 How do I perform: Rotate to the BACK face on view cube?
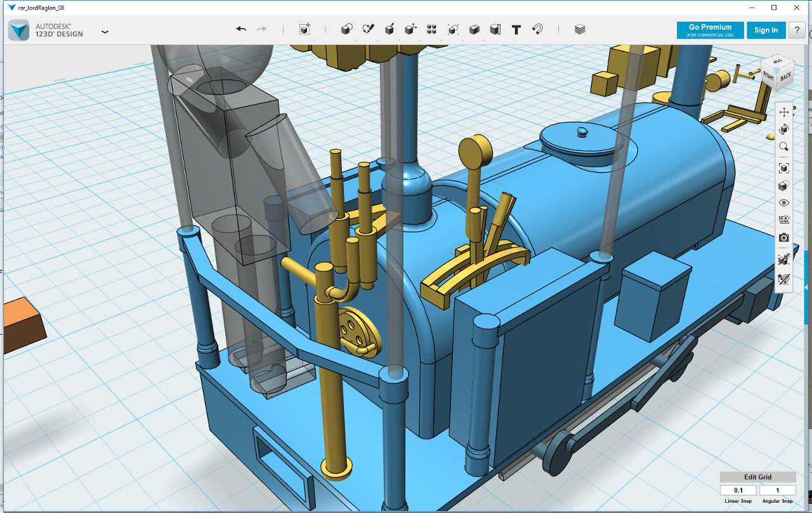point(785,76)
